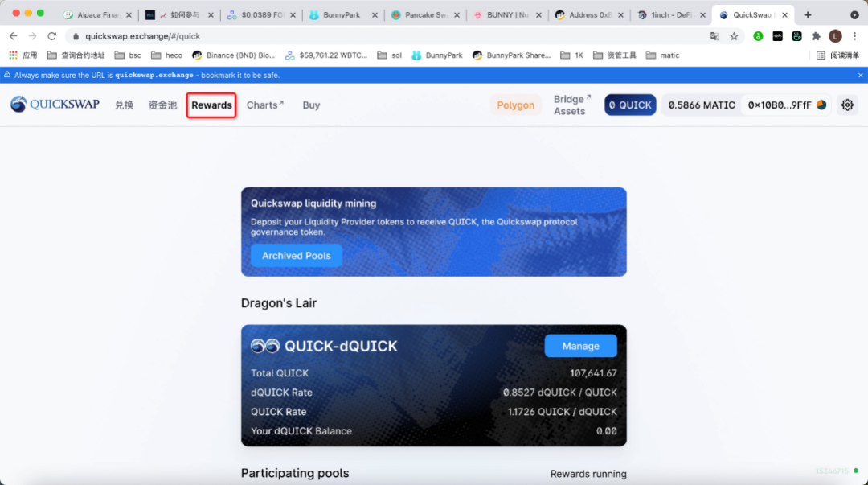Open the Chrome profile avatar L
Image resolution: width=868 pixels, height=485 pixels.
(835, 36)
